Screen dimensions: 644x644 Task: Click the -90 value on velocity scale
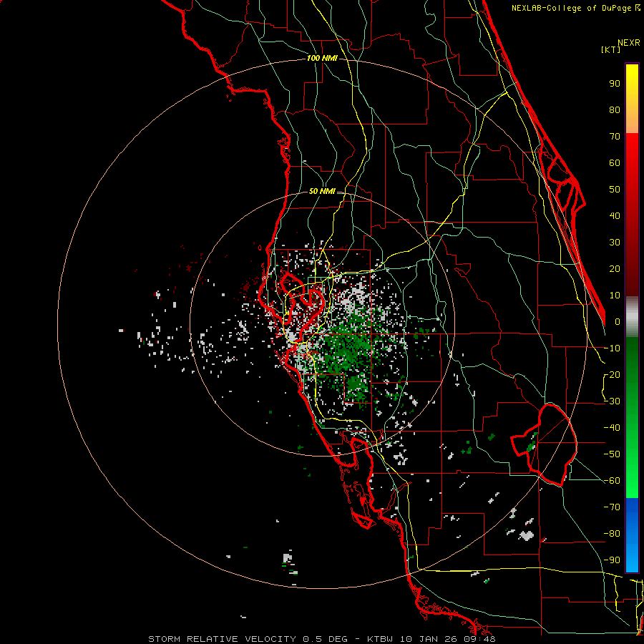[x=612, y=560]
